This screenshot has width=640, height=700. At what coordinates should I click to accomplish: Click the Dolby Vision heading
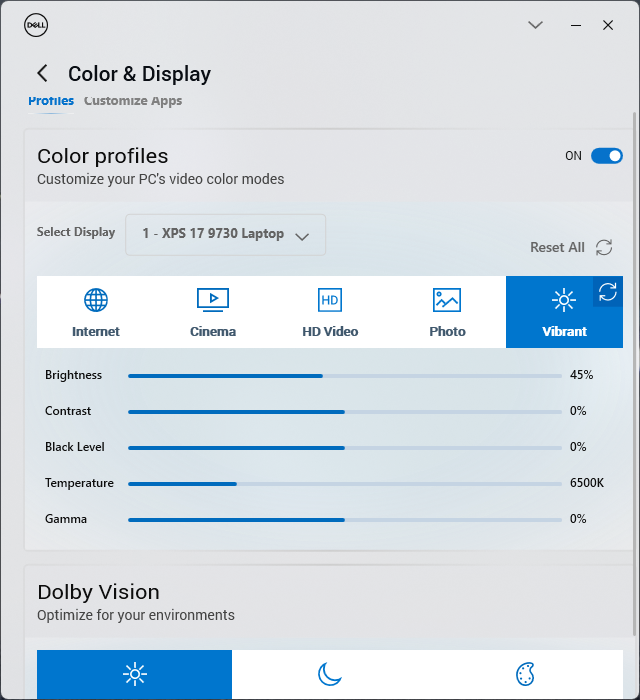click(x=98, y=592)
